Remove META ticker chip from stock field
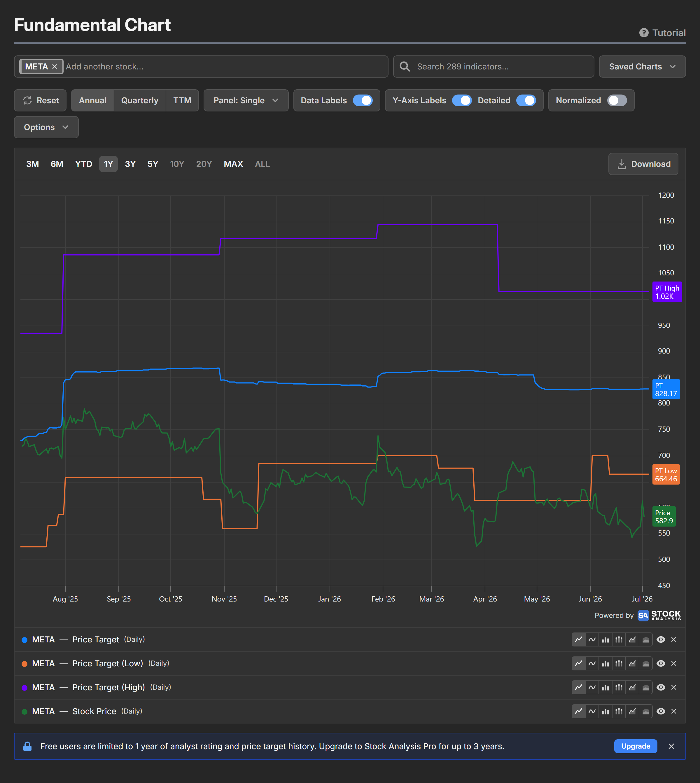Screen dimensions: 700x783 point(55,67)
